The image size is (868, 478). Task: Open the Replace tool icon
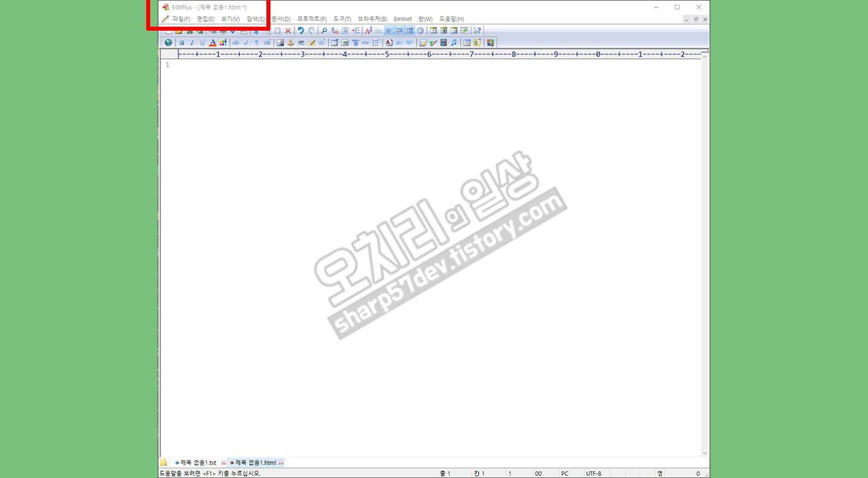(x=335, y=31)
